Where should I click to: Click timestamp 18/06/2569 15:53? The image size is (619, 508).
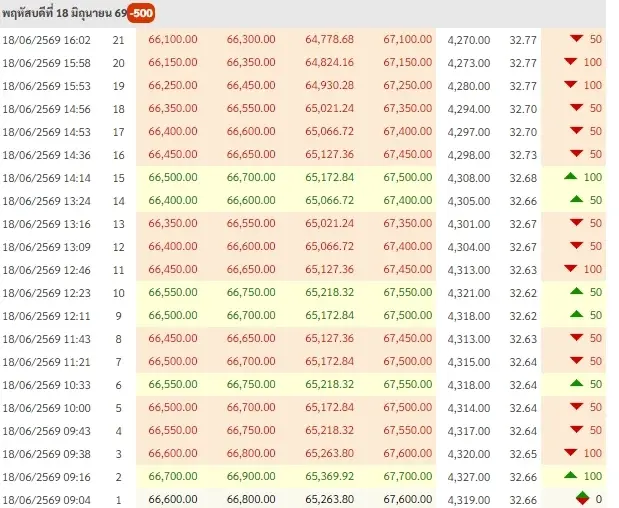(x=47, y=86)
